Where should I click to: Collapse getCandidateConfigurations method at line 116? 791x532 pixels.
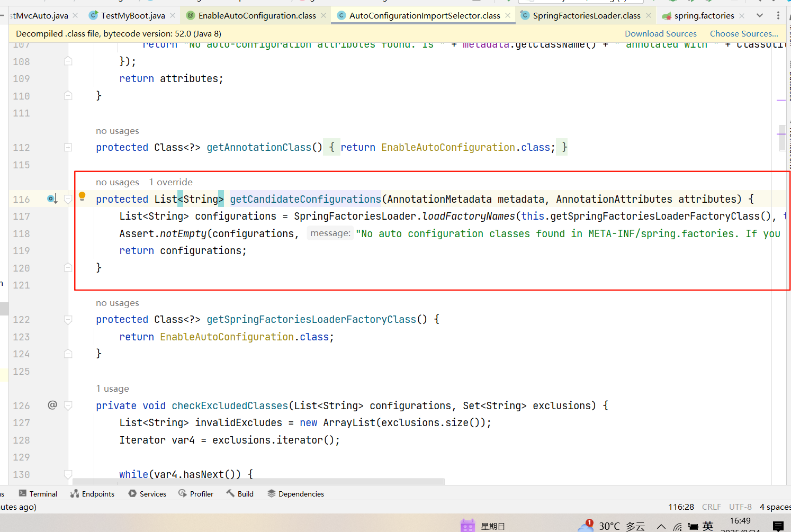tap(68, 199)
